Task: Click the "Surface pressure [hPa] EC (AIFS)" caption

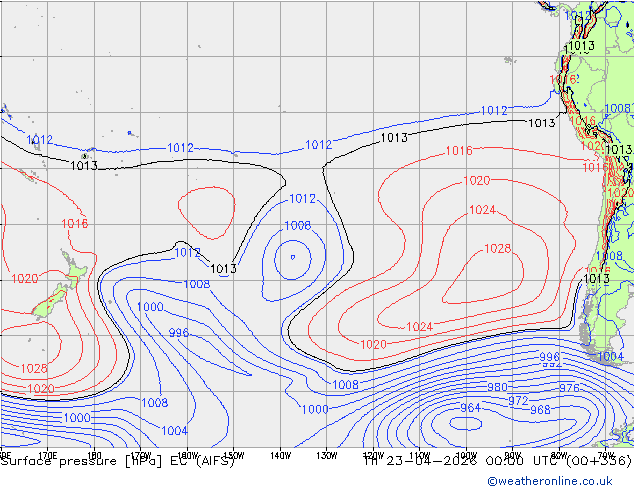Action: tap(118, 461)
